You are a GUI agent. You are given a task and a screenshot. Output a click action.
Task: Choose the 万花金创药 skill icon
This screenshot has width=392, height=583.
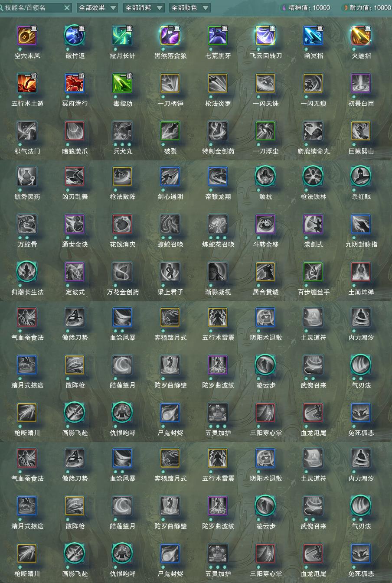[x=123, y=272]
